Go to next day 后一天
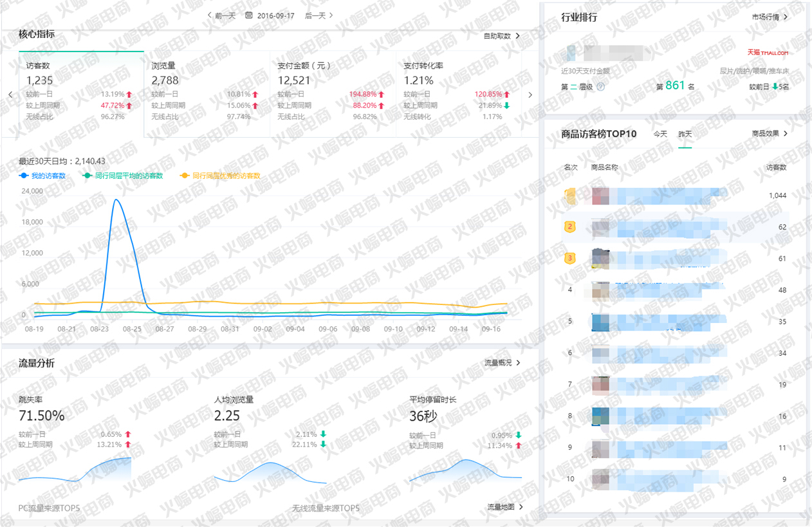Viewport: 812px width, 527px height. click(x=318, y=15)
